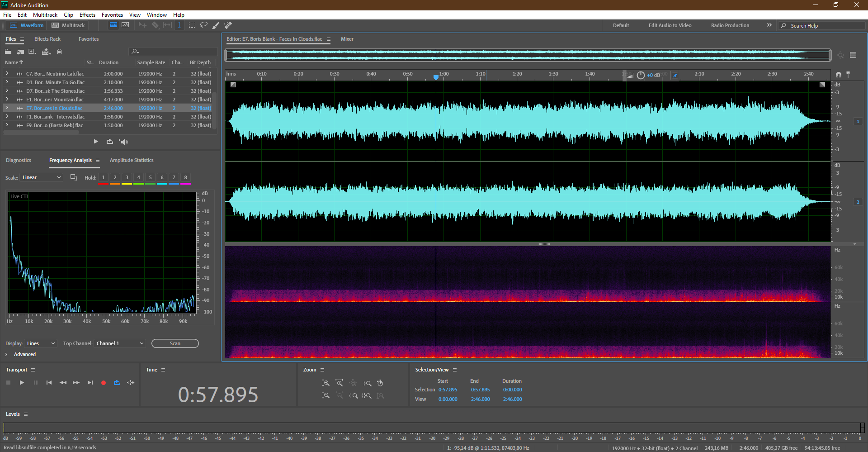Click the Play button in Transport panel
868x452 pixels.
point(22,383)
